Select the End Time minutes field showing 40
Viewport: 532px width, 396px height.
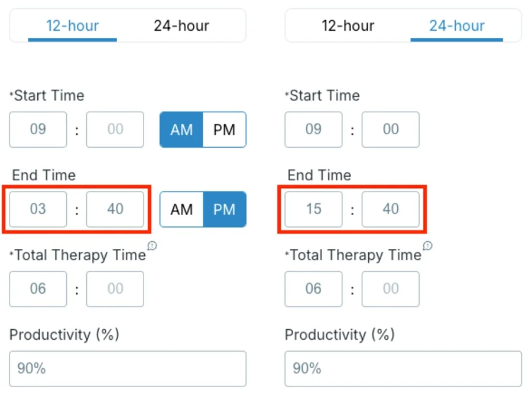115,209
